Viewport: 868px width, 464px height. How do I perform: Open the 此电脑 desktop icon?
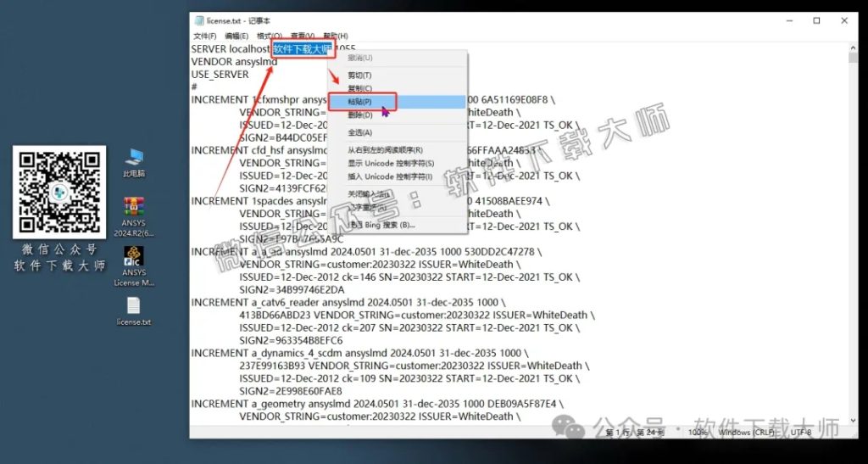[134, 162]
